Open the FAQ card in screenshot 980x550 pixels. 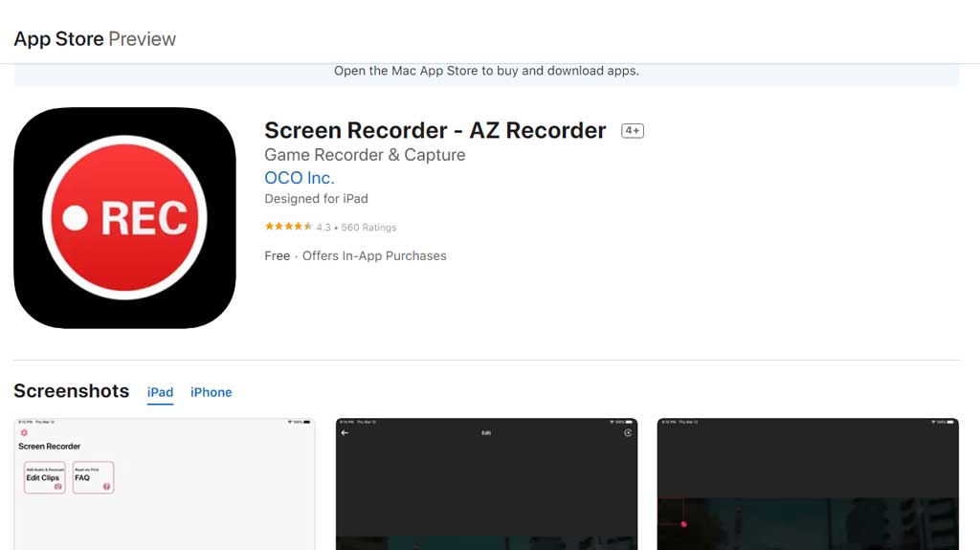pos(92,477)
